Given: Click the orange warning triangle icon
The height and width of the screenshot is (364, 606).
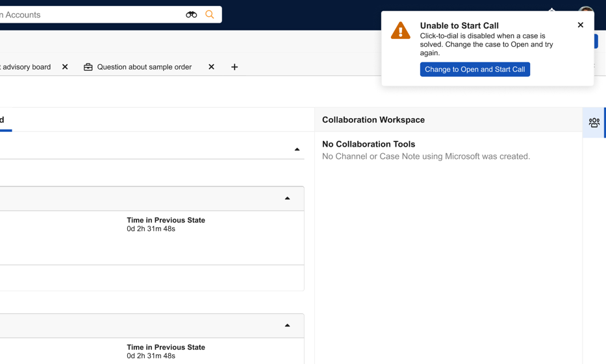Looking at the screenshot, I should point(400,31).
